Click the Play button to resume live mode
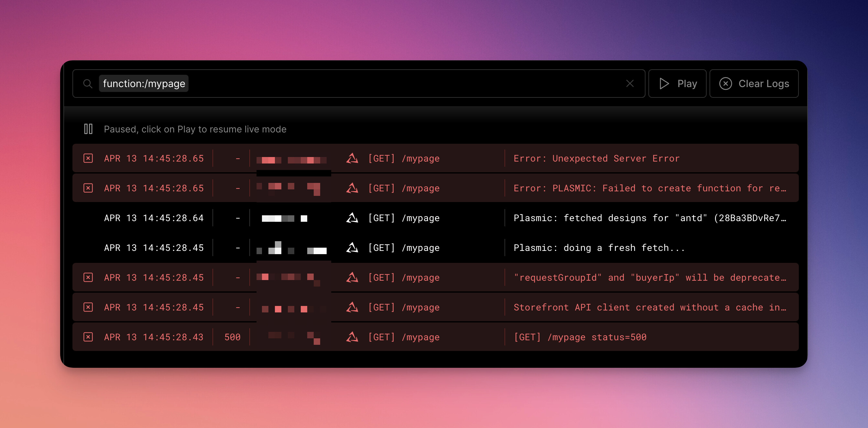The image size is (868, 428). (x=677, y=84)
